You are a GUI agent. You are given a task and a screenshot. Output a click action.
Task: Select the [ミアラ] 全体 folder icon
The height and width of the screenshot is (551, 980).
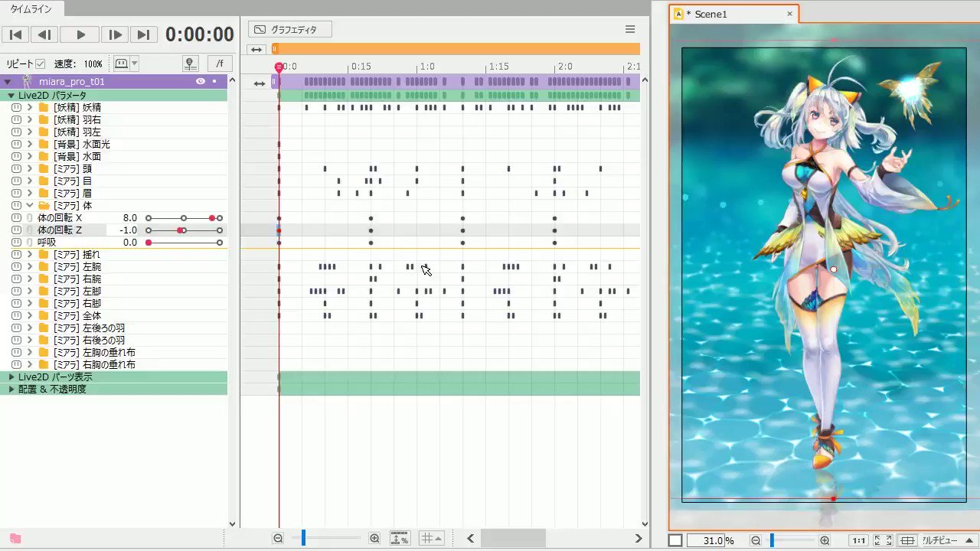pyautogui.click(x=44, y=316)
